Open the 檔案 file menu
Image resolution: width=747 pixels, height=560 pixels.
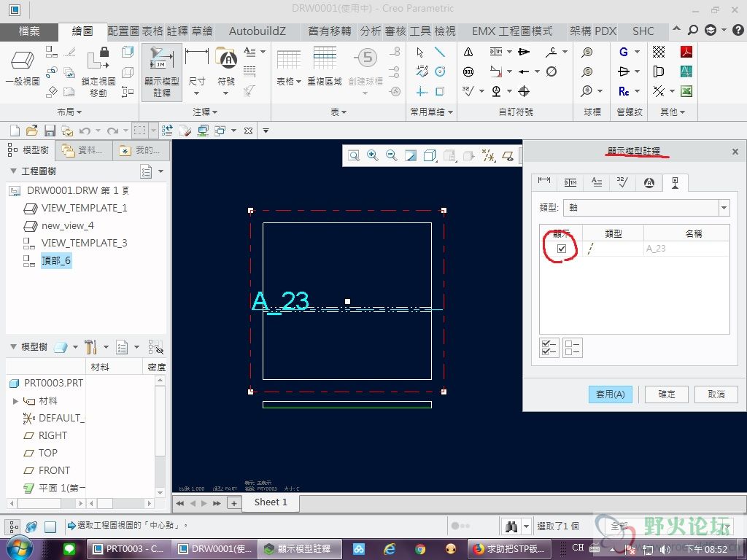point(29,31)
